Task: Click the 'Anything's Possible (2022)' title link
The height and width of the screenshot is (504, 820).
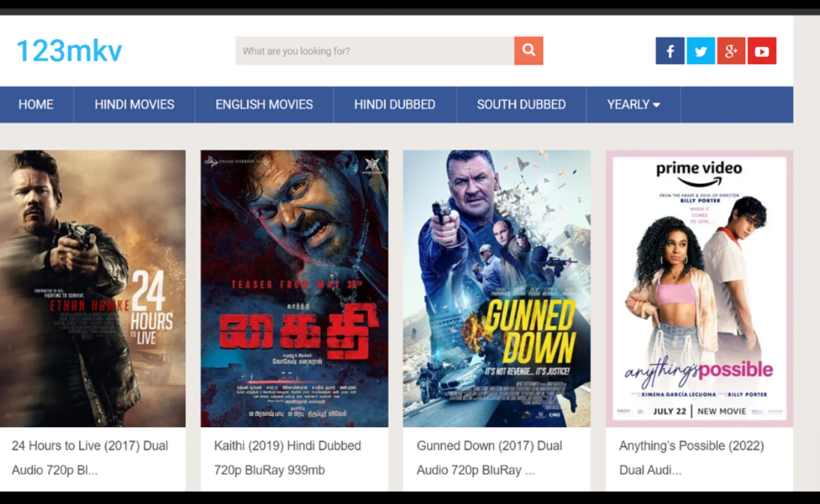Action: click(x=691, y=458)
